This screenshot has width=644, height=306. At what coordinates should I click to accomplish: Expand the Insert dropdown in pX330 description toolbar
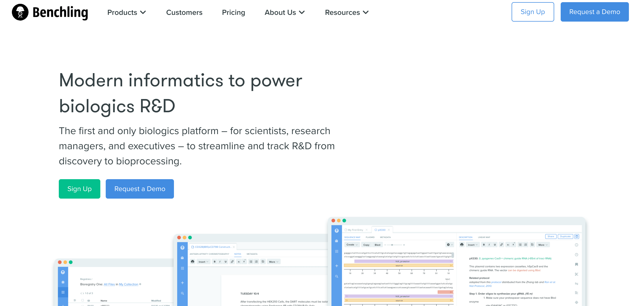click(472, 245)
